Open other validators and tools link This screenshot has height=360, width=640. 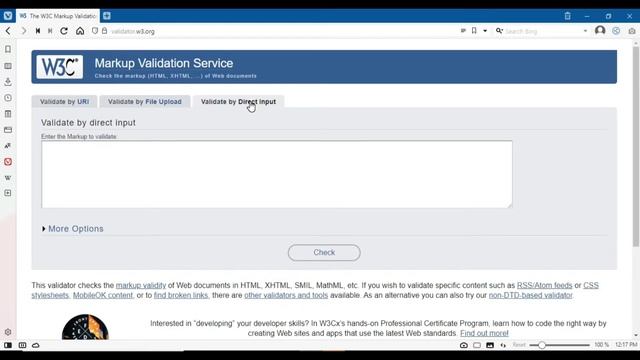pyautogui.click(x=286, y=295)
